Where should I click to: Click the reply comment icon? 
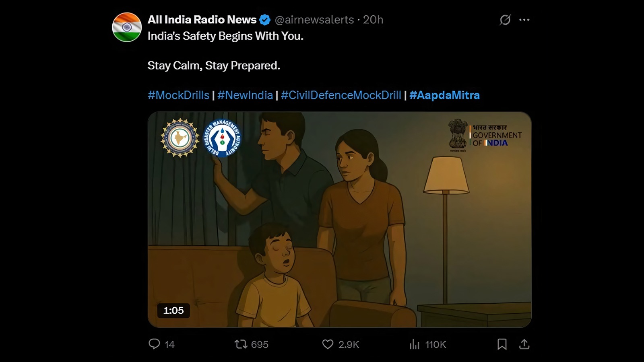coord(155,344)
